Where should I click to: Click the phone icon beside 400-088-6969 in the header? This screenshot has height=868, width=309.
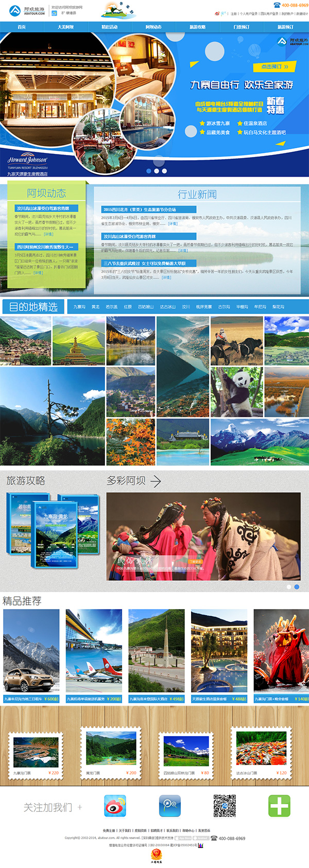(x=277, y=5)
